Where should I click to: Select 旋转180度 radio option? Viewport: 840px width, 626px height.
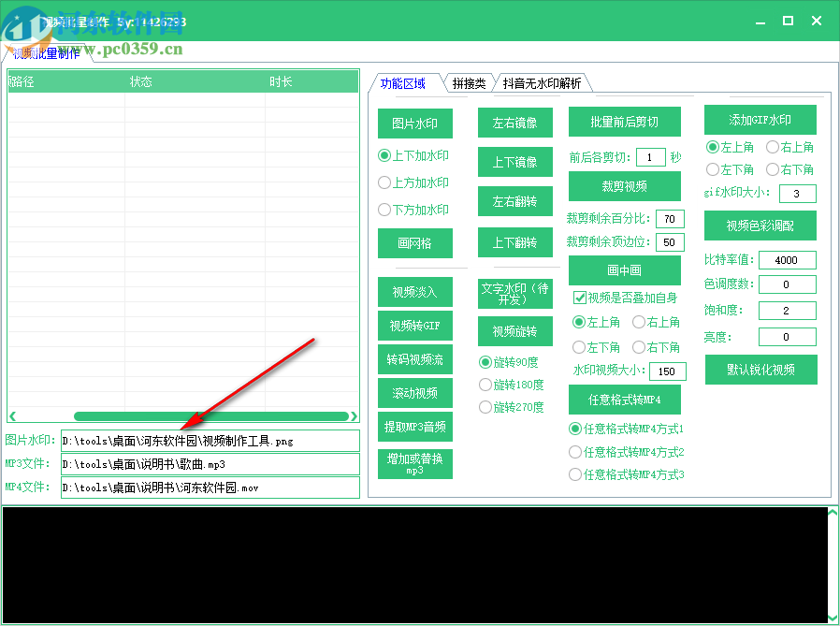click(x=511, y=385)
